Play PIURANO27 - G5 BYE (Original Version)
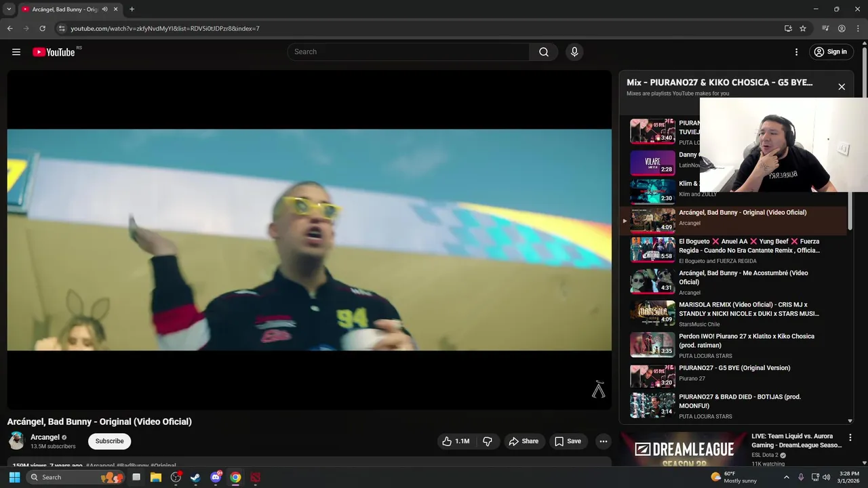This screenshot has height=488, width=868. tap(734, 376)
